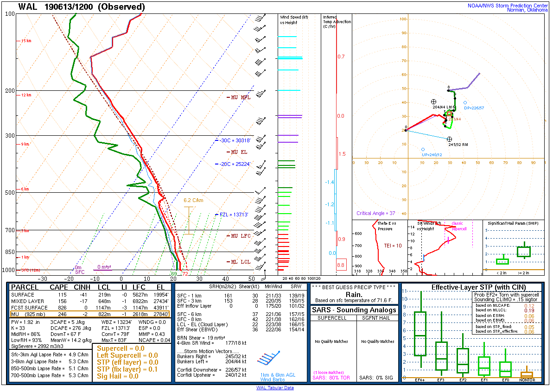Viewport: 553px width, 392px height.
Task: Click 'SARS: 80% TOR' analog result
Action: click(x=331, y=378)
